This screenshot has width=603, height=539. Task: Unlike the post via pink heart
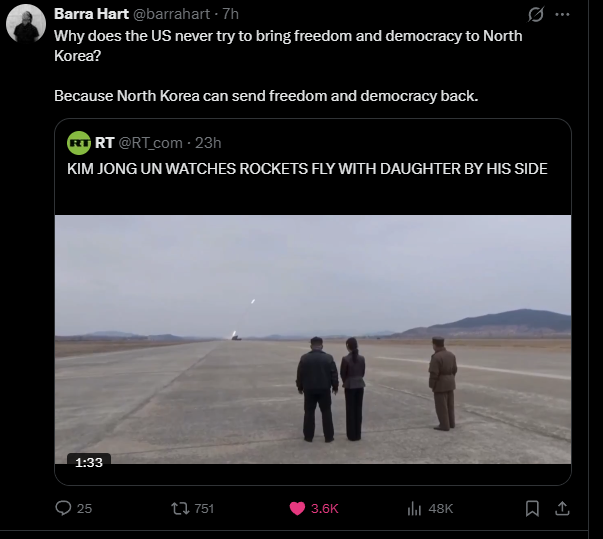(297, 508)
